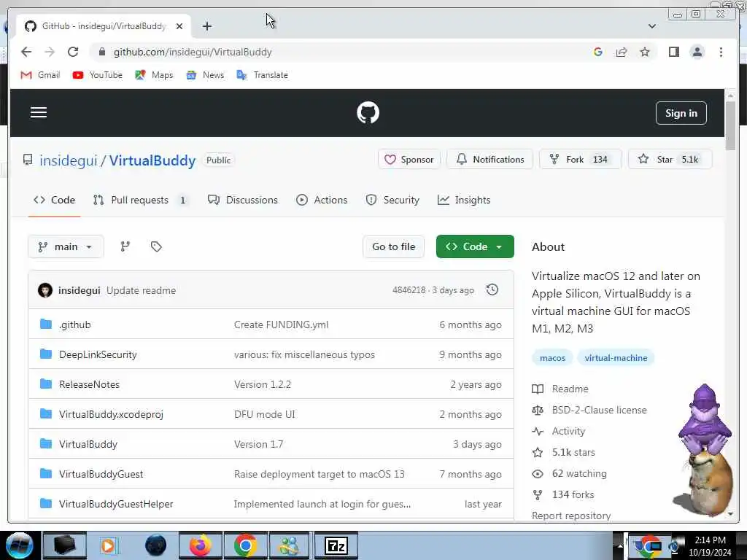
Task: Open Firefox from the taskbar
Action: tap(200, 545)
